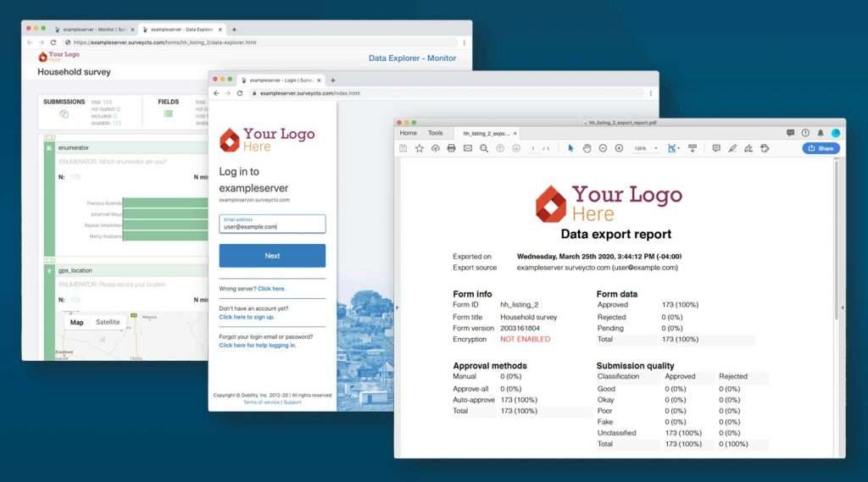868x482 pixels.
Task: Expand the right panel arrow in PDF viewer
Action: point(842,307)
